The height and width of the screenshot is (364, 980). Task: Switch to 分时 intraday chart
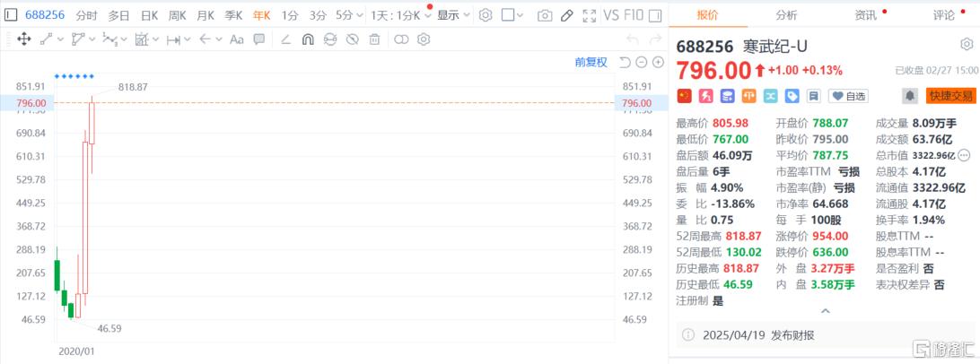click(86, 15)
